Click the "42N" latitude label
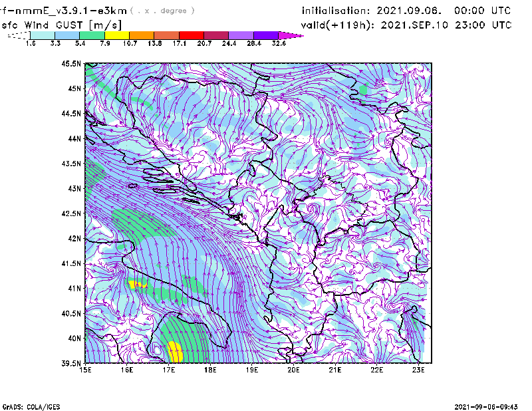The width and height of the screenshot is (532, 411). click(x=74, y=238)
